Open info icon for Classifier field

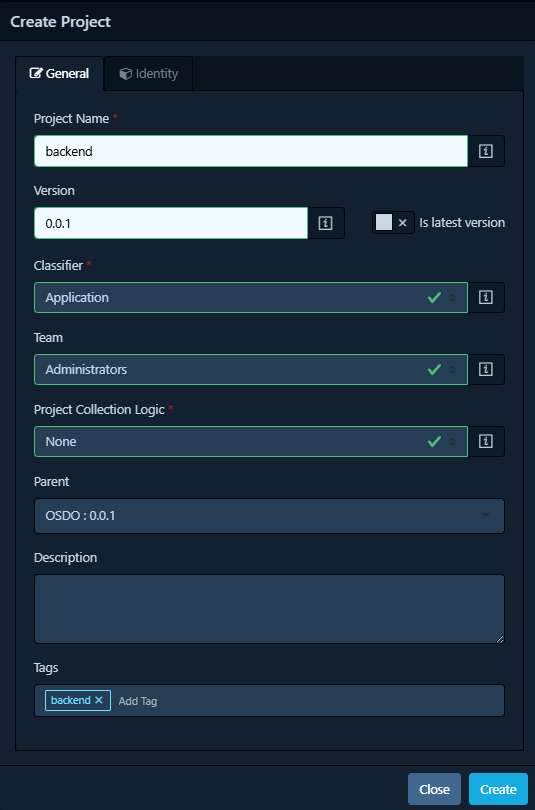[485, 298]
